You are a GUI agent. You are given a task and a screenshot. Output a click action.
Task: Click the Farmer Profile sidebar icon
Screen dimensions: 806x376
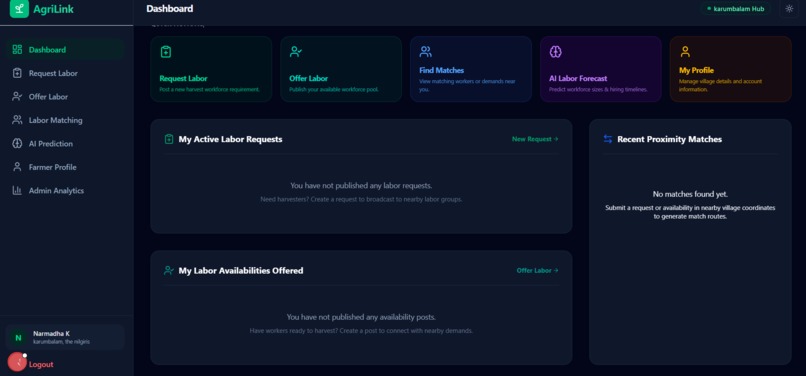tap(17, 167)
